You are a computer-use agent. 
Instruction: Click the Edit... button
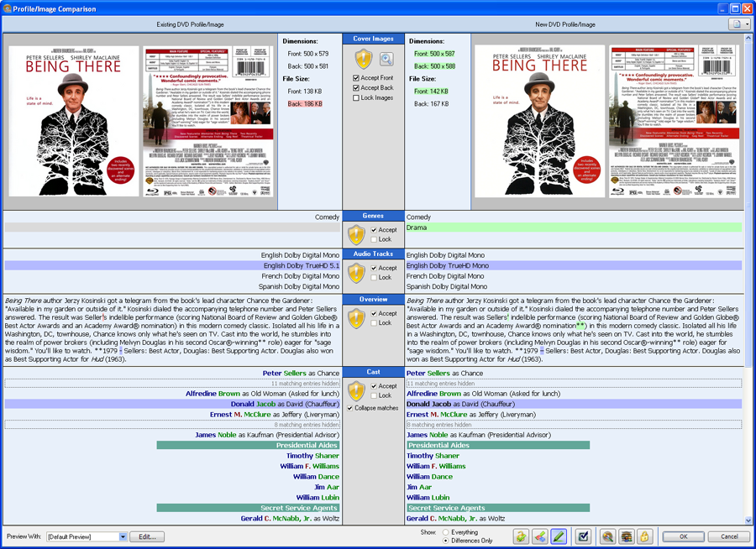coord(147,536)
